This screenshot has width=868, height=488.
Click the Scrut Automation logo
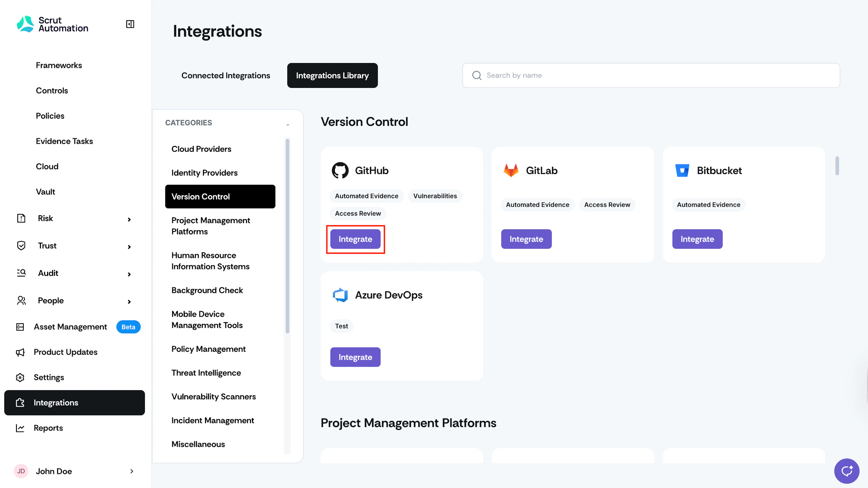tap(53, 24)
